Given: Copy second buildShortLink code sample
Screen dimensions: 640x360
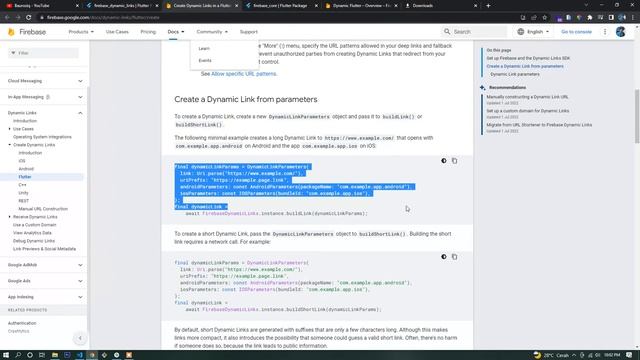Looking at the screenshot, I should pyautogui.click(x=454, y=257).
